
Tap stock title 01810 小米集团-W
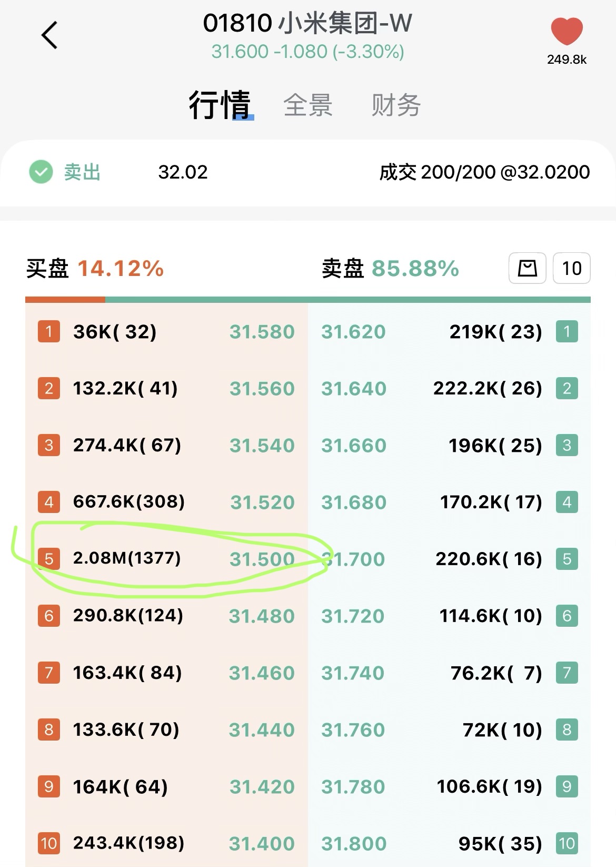tap(307, 23)
